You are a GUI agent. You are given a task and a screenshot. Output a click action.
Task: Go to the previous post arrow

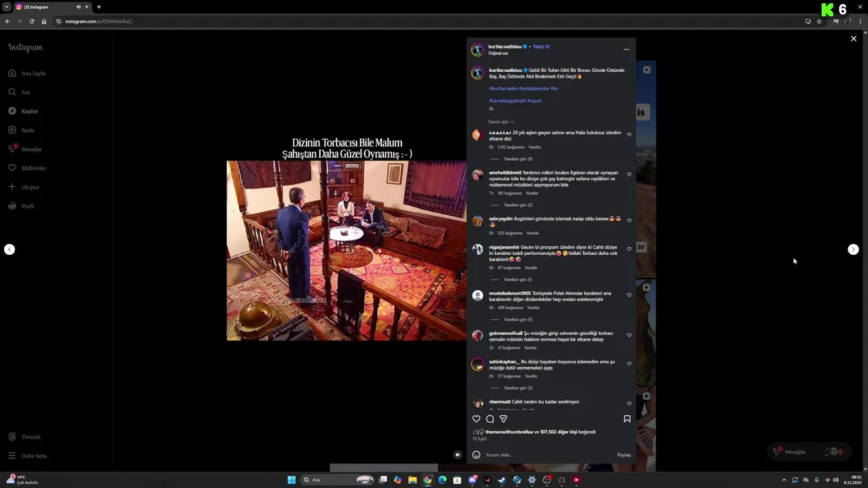coord(9,249)
